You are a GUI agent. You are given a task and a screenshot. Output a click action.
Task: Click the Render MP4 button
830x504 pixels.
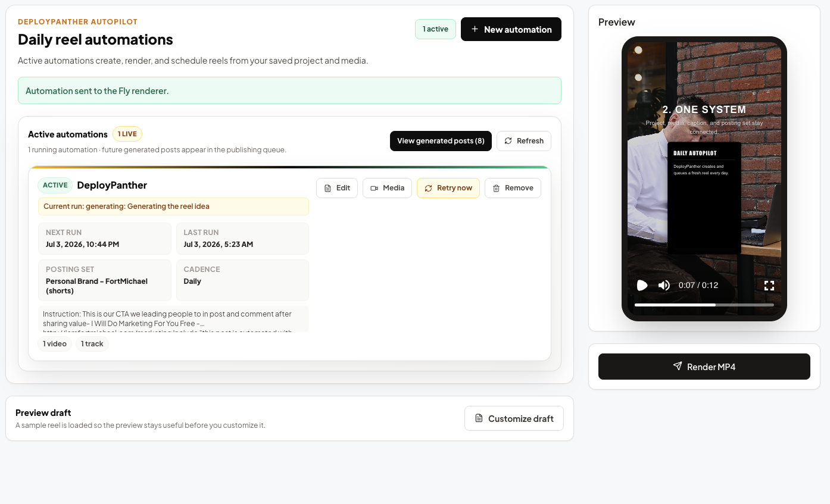[704, 367]
